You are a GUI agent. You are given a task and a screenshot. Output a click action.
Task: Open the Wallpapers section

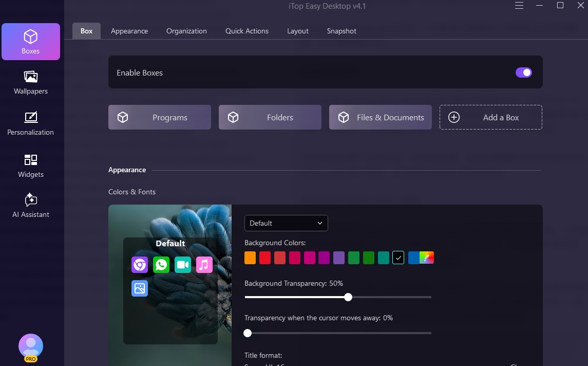coord(30,82)
